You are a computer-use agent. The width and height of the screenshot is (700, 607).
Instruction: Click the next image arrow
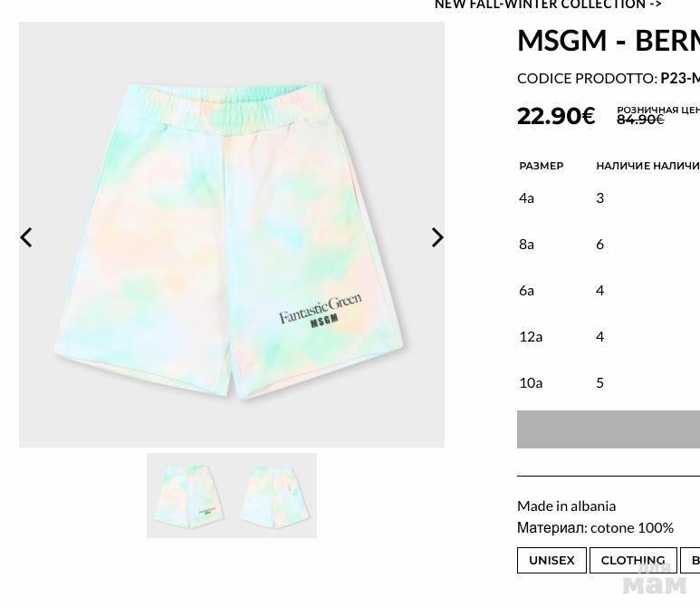[x=437, y=237]
